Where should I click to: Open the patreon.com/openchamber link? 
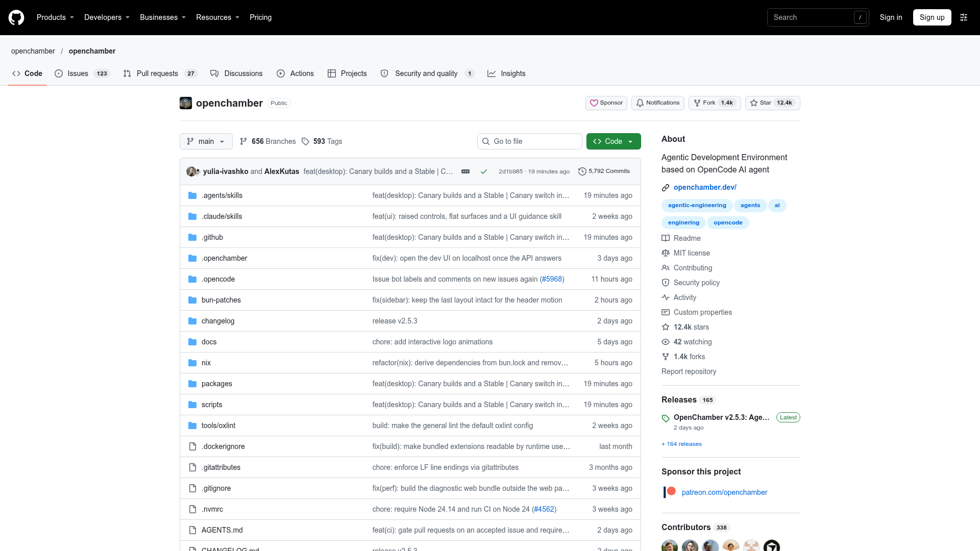(x=724, y=492)
